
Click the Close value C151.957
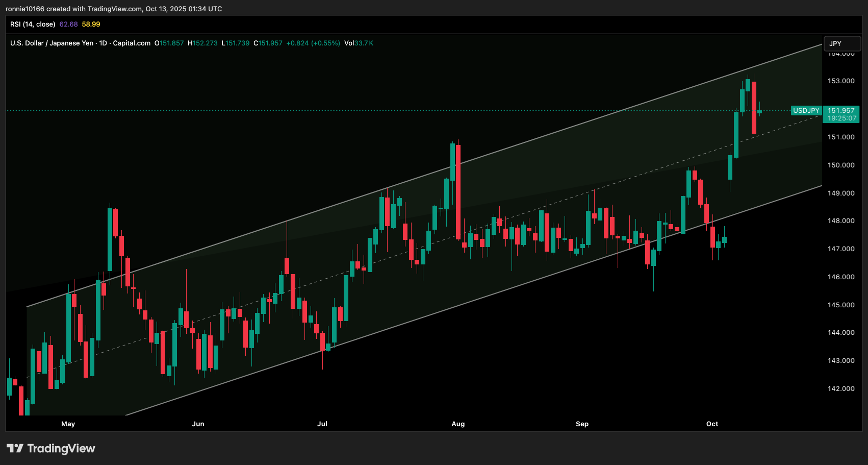(268, 43)
